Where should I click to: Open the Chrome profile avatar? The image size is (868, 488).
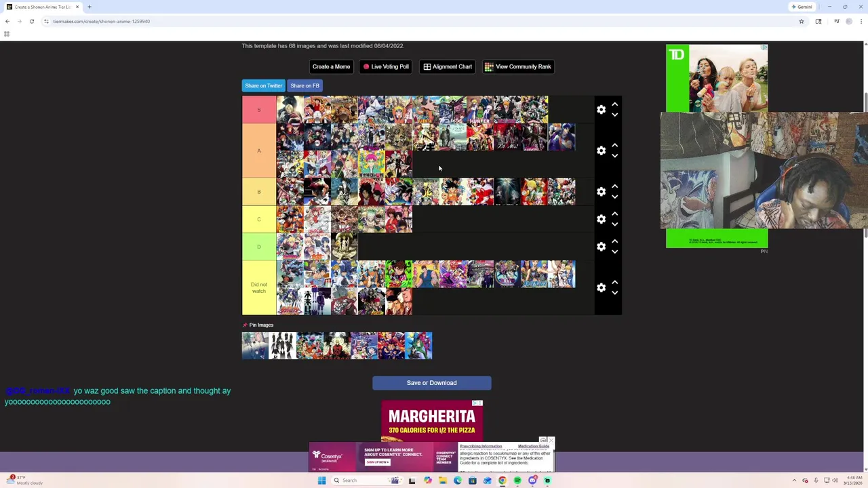click(849, 21)
